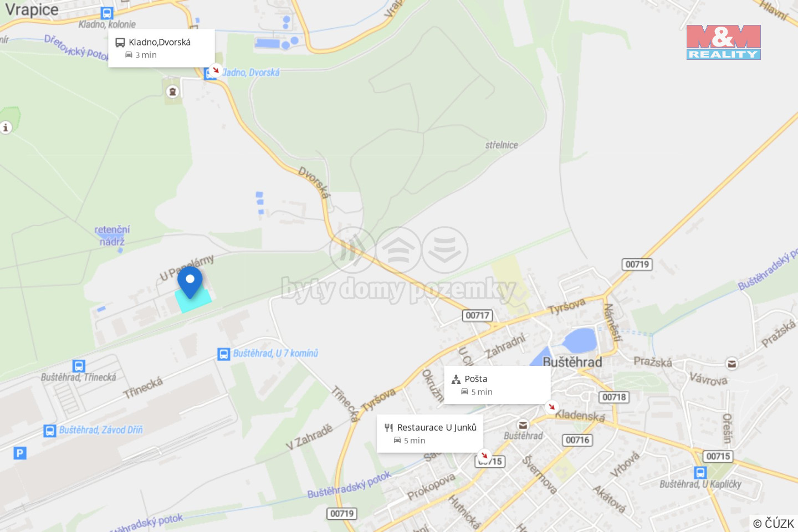
Task: Select the Pošta 5 min info card
Action: (x=497, y=385)
